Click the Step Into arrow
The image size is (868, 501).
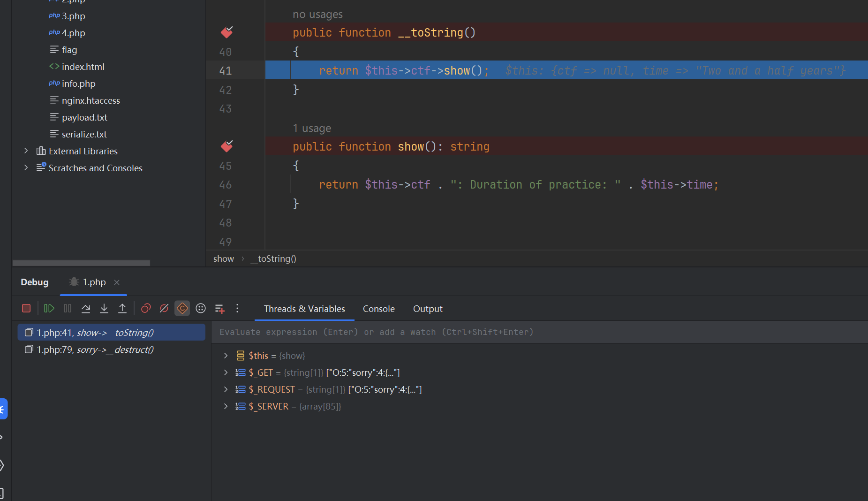(x=104, y=308)
